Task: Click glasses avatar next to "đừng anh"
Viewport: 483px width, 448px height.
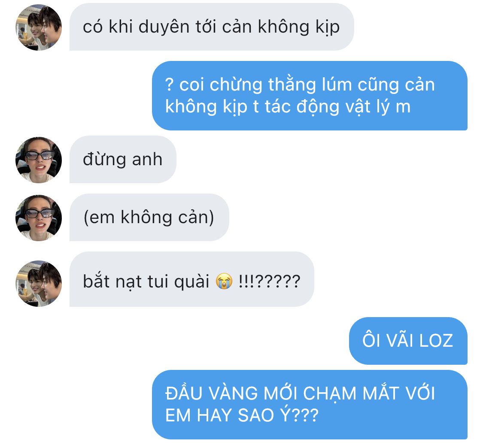Action: [x=39, y=160]
